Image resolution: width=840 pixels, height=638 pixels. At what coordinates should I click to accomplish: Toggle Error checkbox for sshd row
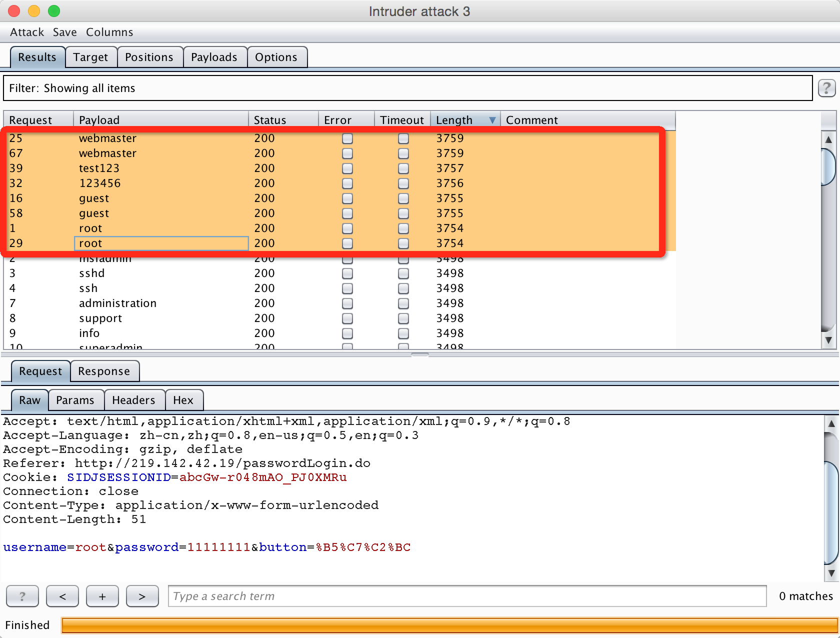(347, 273)
